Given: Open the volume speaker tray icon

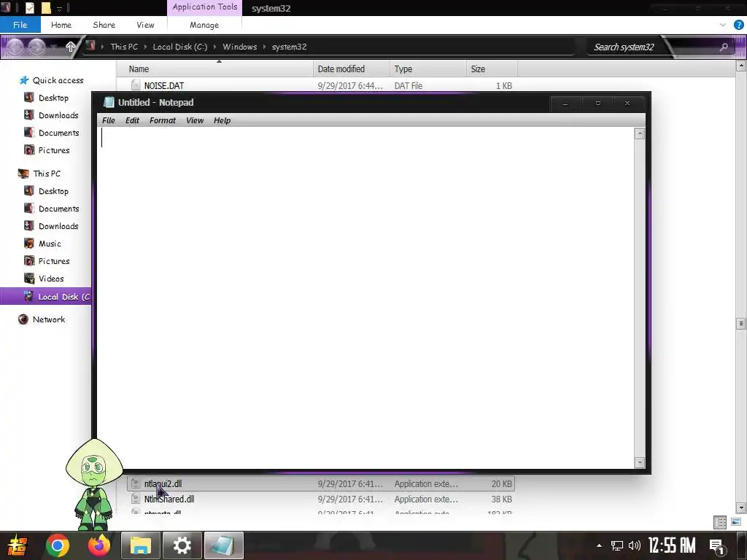Looking at the screenshot, I should pos(634,545).
